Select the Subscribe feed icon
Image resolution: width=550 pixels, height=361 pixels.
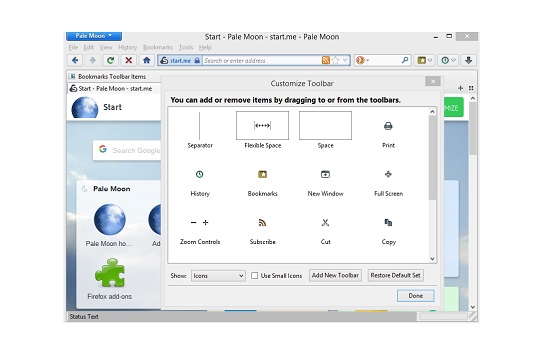tap(262, 222)
